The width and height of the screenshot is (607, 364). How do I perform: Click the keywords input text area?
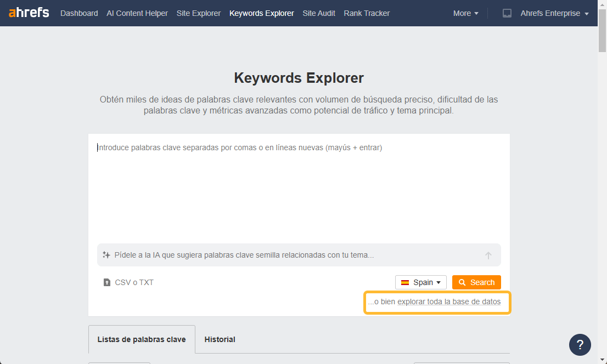[299, 186]
